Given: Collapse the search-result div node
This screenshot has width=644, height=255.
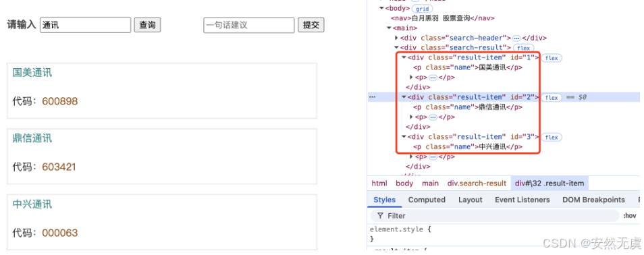Looking at the screenshot, I should tap(396, 48).
